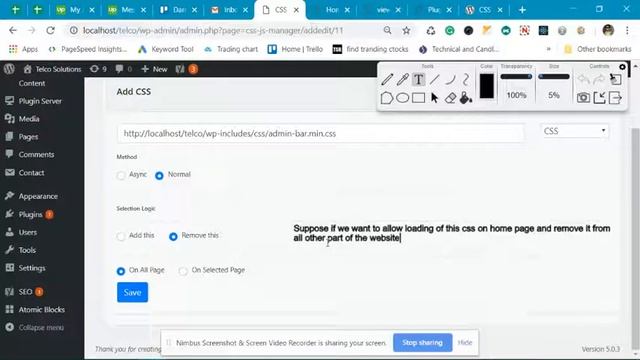
Task: Bookmark page with the star icon
Action: click(406, 30)
